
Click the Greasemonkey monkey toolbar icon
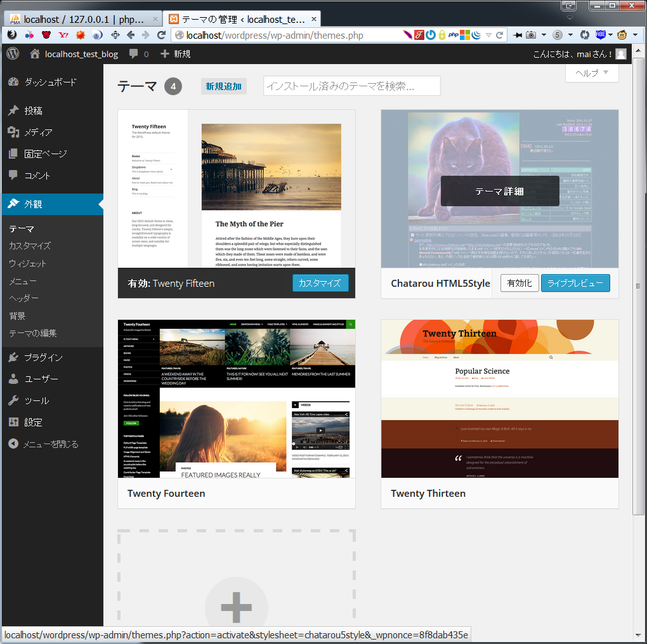click(x=622, y=35)
